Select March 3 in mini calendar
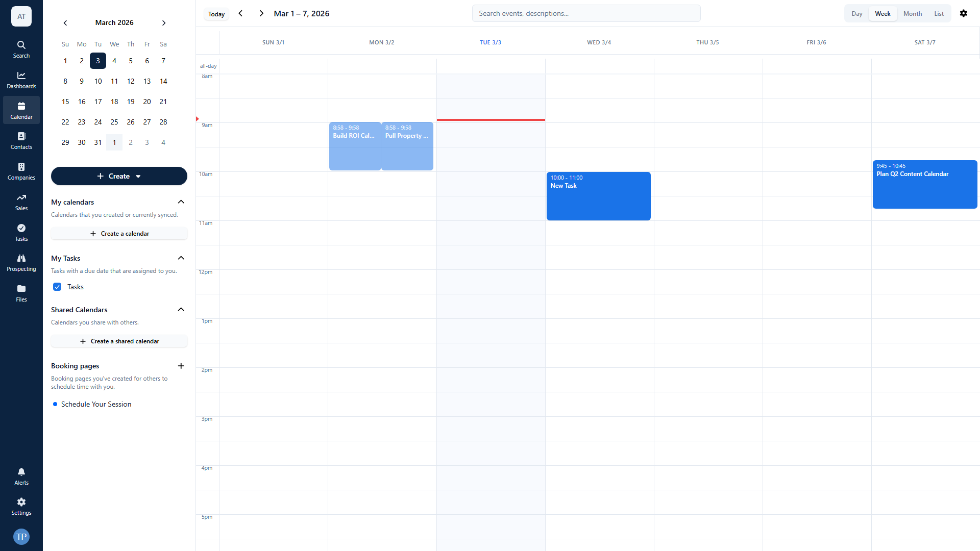The width and height of the screenshot is (980, 551). tap(98, 61)
